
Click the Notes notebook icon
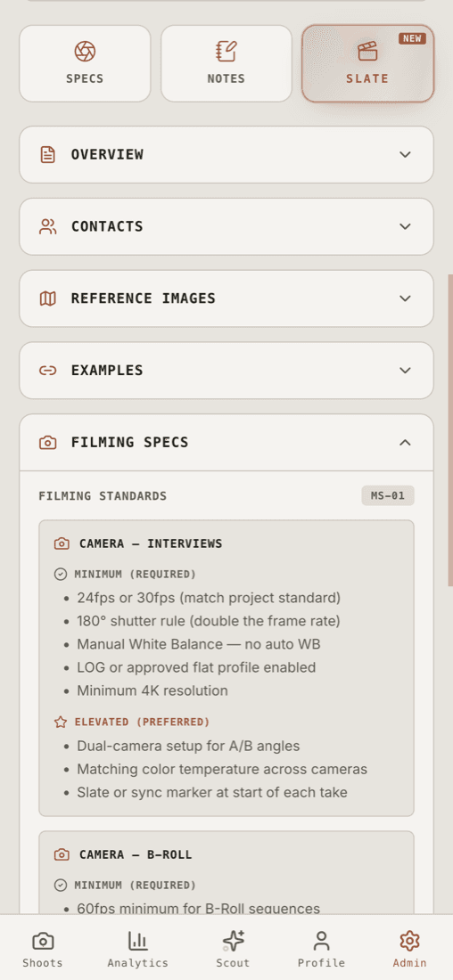click(x=226, y=52)
